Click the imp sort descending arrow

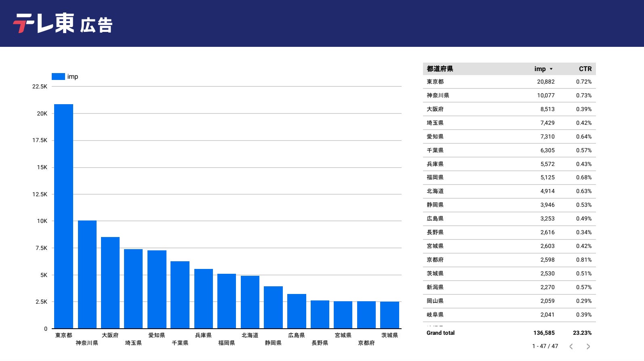click(551, 69)
